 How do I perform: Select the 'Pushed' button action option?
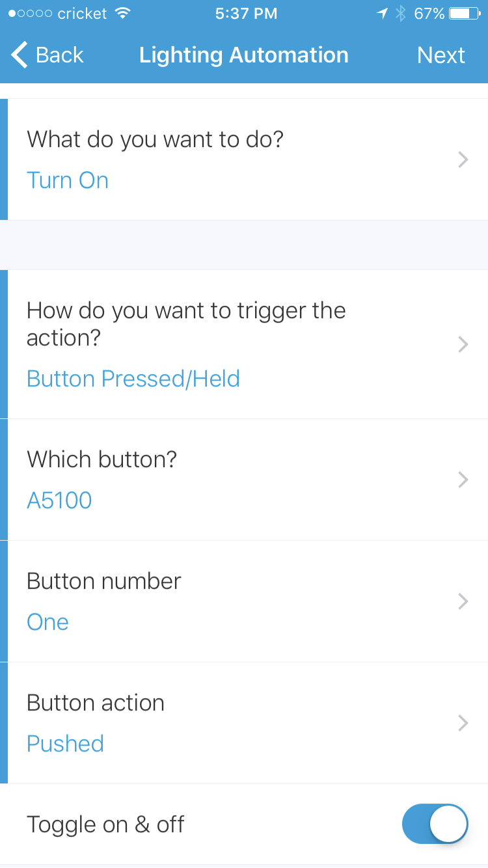pos(65,743)
